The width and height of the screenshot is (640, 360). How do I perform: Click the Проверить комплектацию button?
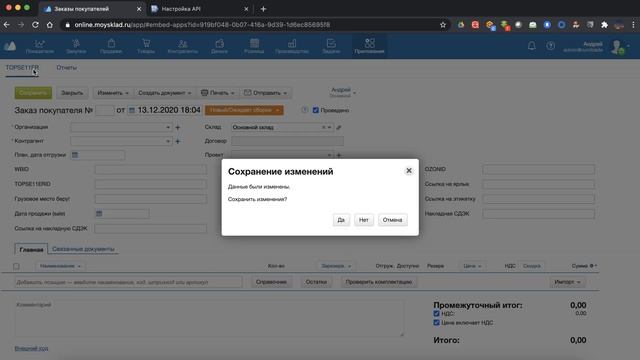pos(379,282)
